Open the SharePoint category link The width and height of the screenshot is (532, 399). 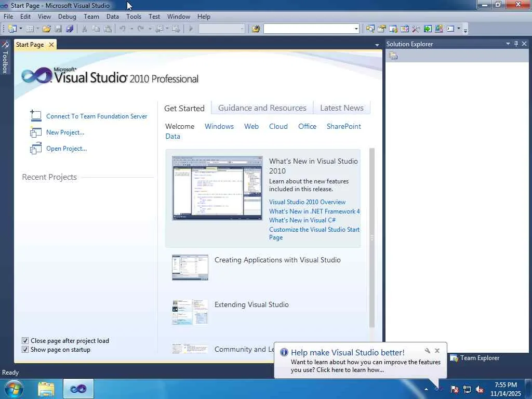pyautogui.click(x=344, y=126)
